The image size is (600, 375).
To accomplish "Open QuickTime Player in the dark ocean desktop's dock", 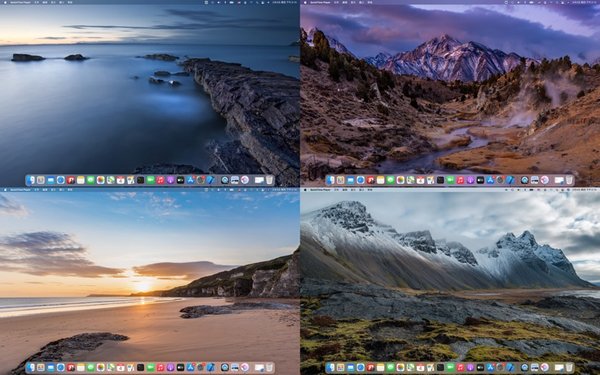I will tap(225, 180).
